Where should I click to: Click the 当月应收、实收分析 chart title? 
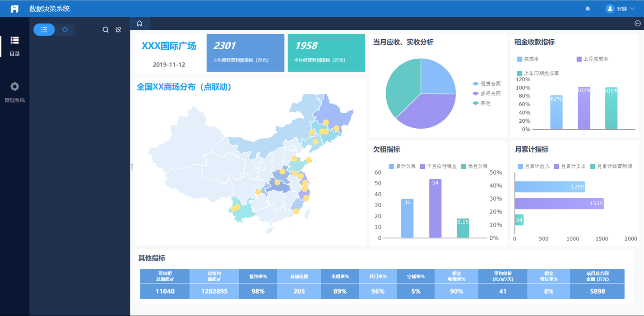pyautogui.click(x=403, y=42)
